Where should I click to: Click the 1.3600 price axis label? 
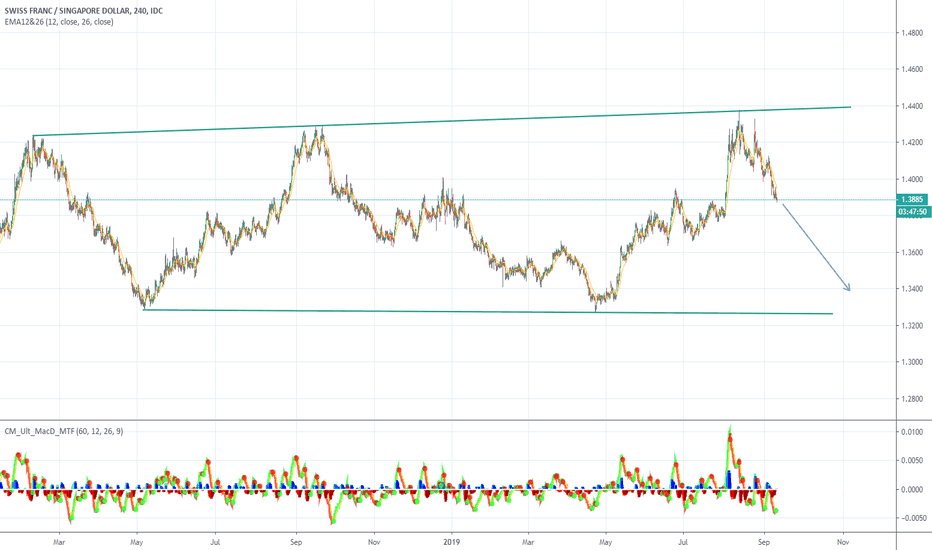(912, 253)
